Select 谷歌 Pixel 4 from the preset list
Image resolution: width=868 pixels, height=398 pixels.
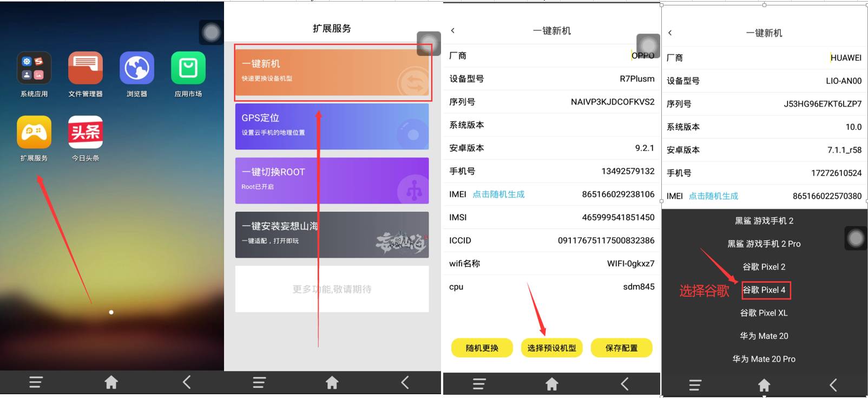click(x=764, y=290)
